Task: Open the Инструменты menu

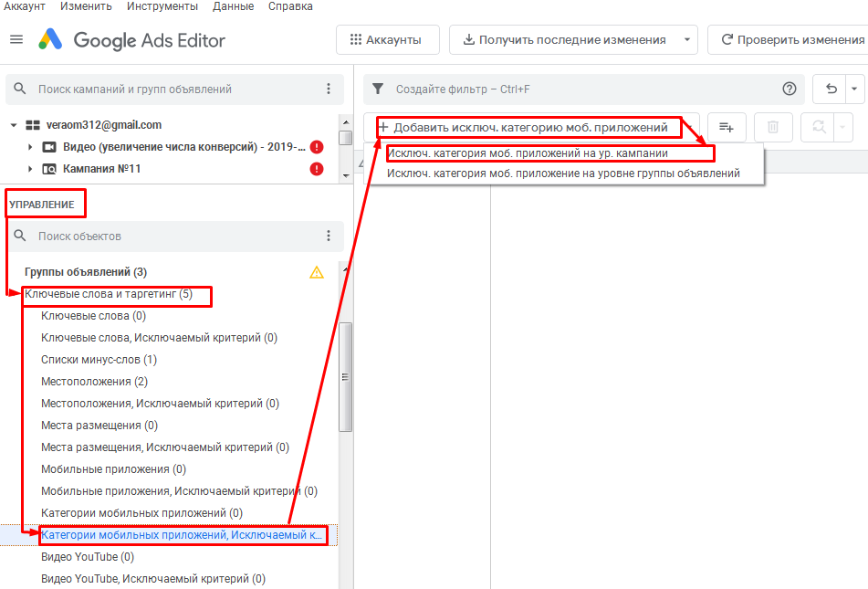Action: [162, 6]
